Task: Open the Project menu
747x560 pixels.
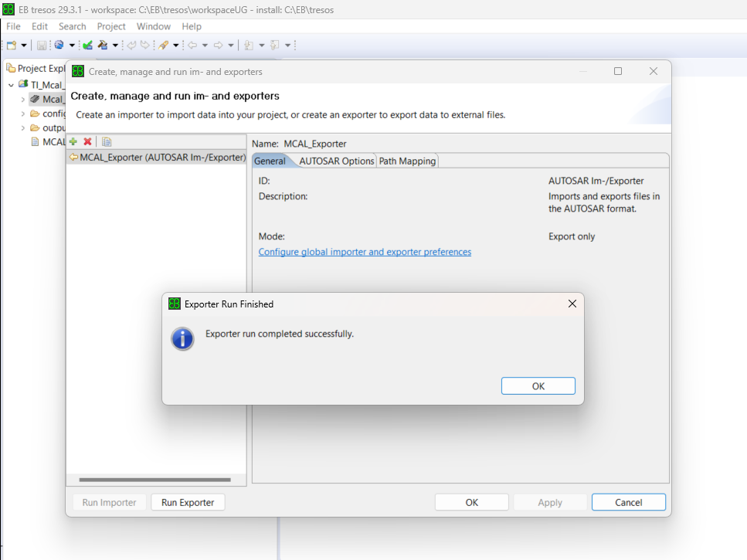Action: click(x=111, y=26)
